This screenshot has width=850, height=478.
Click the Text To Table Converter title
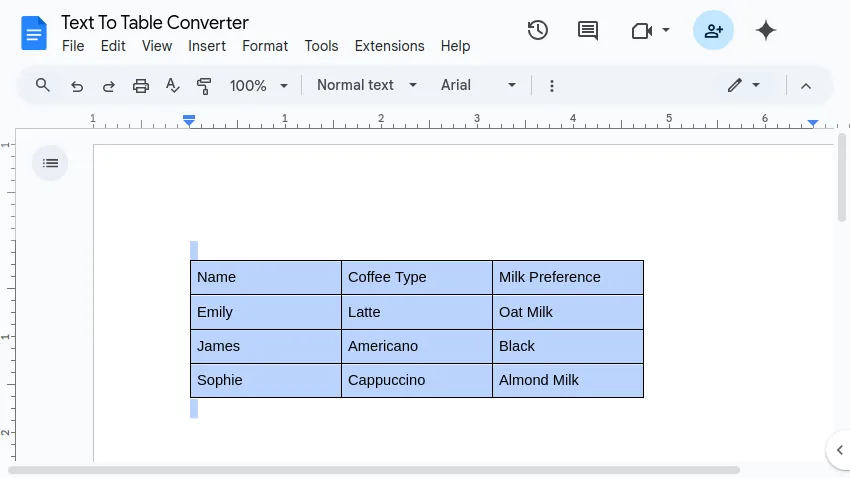point(155,22)
